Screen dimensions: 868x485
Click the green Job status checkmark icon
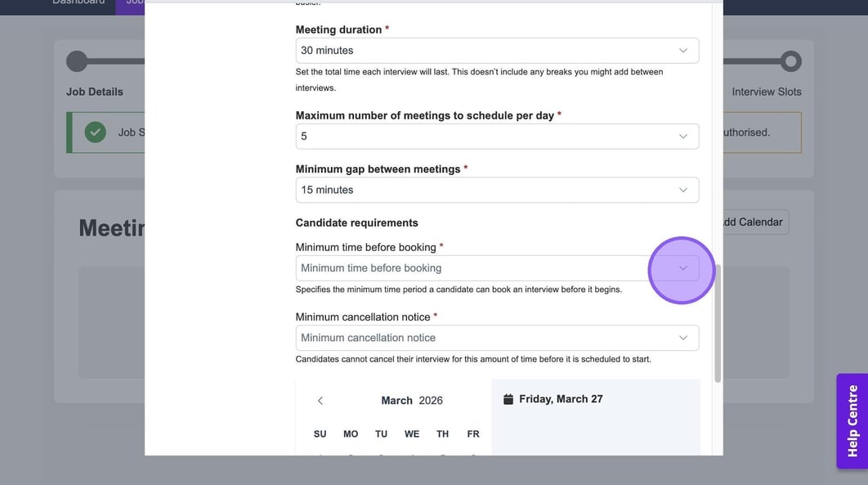[96, 132]
